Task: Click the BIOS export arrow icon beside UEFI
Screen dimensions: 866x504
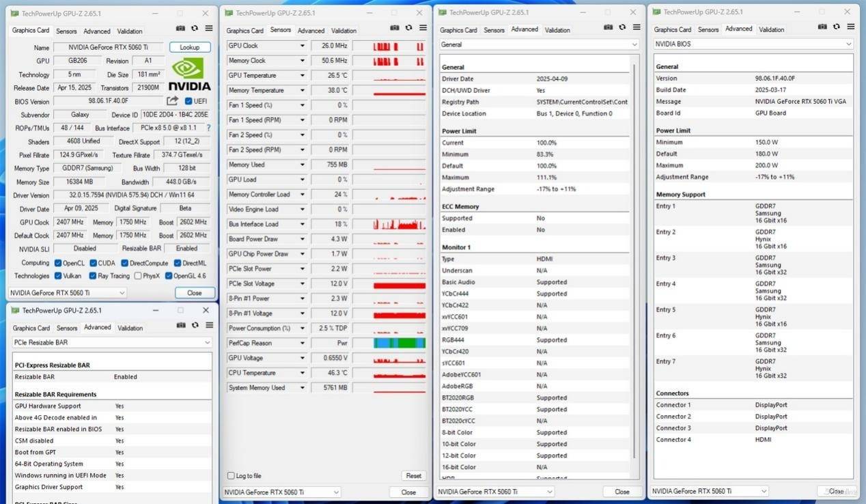Action: pyautogui.click(x=172, y=101)
